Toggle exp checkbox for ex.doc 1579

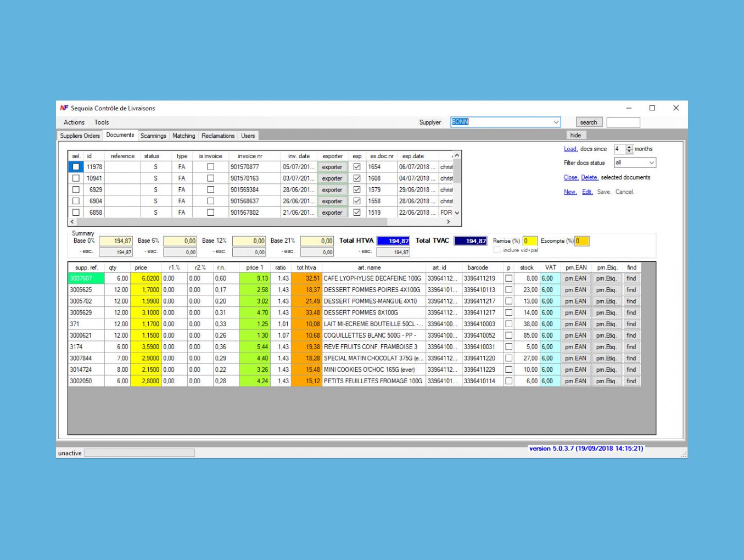click(x=357, y=189)
